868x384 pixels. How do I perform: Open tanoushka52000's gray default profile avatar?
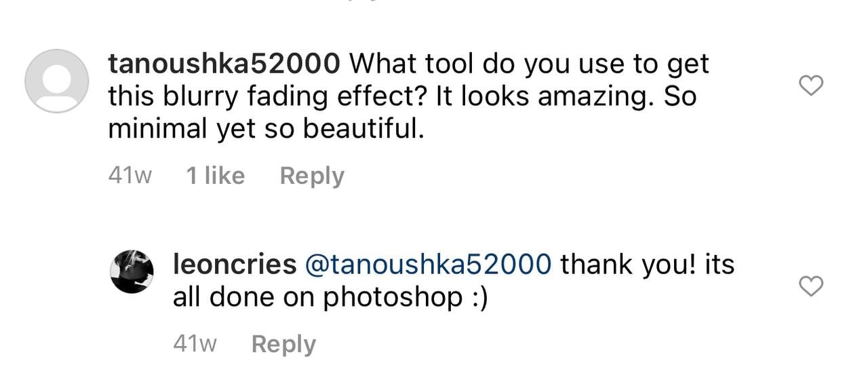57,81
